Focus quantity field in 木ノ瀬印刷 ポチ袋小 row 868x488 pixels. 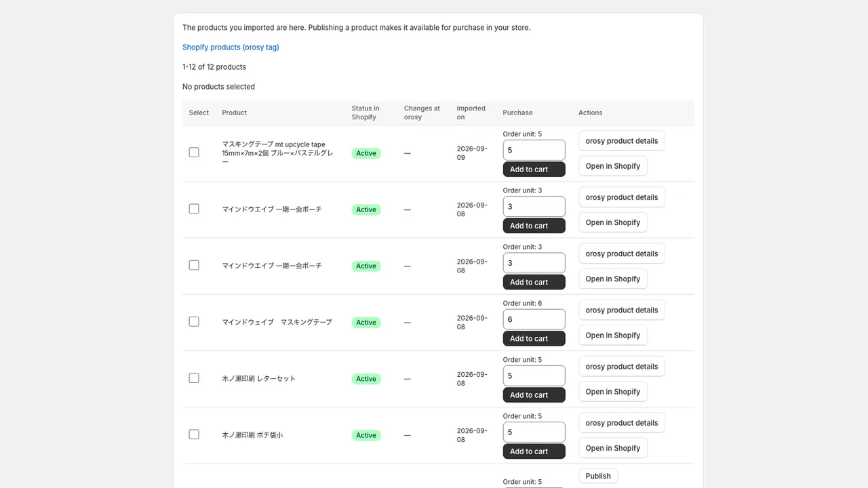click(x=534, y=432)
